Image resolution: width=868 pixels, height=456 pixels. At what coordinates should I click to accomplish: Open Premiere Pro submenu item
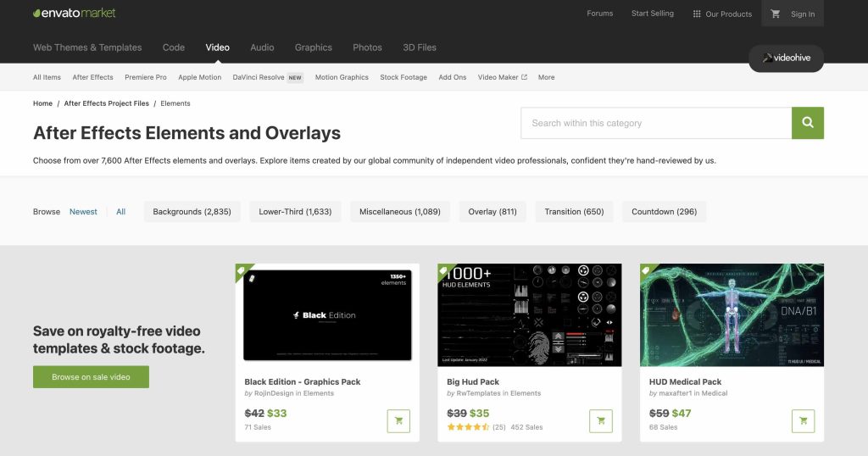146,77
